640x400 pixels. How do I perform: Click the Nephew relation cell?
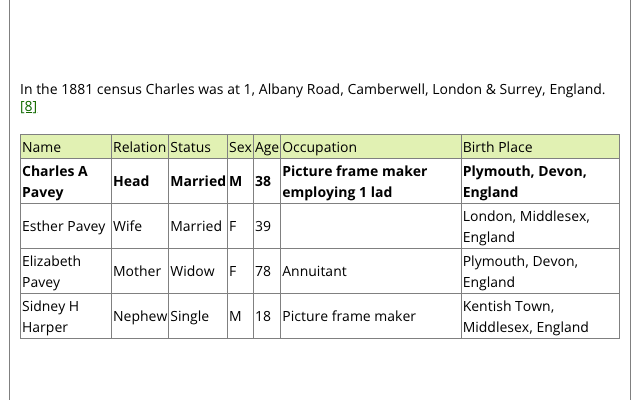point(140,316)
